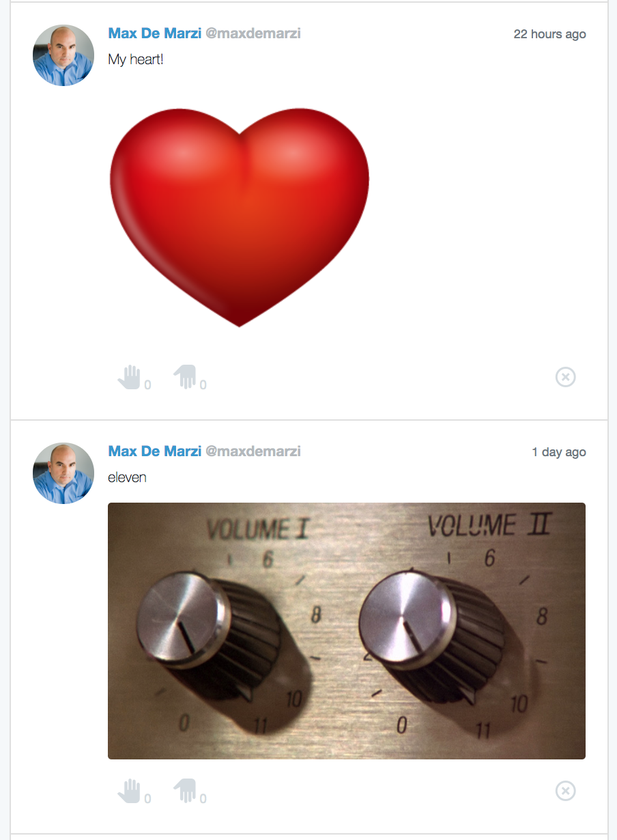Click the raised hand icon under the 'eleven' post
This screenshot has width=617, height=840.
(129, 791)
